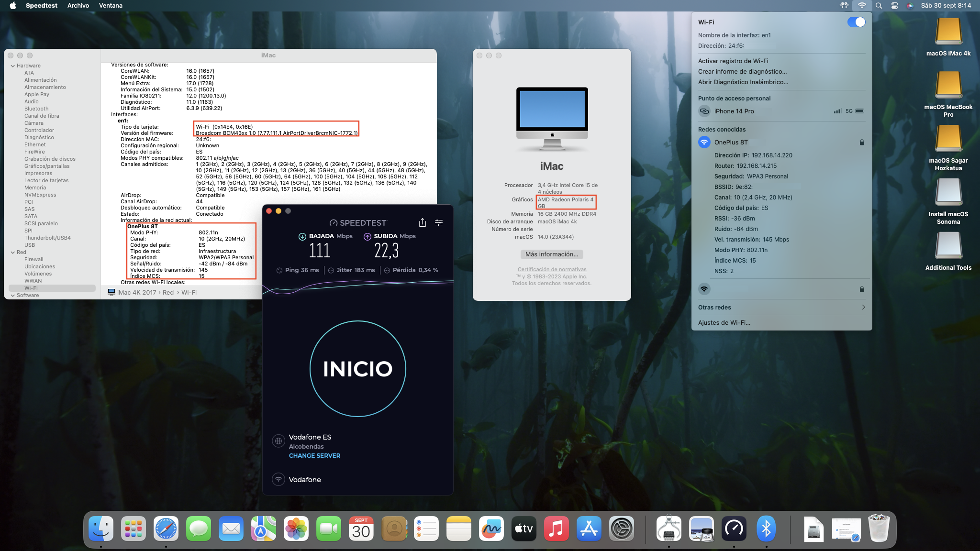
Task: Select Firewall under Red
Action: click(x=33, y=259)
